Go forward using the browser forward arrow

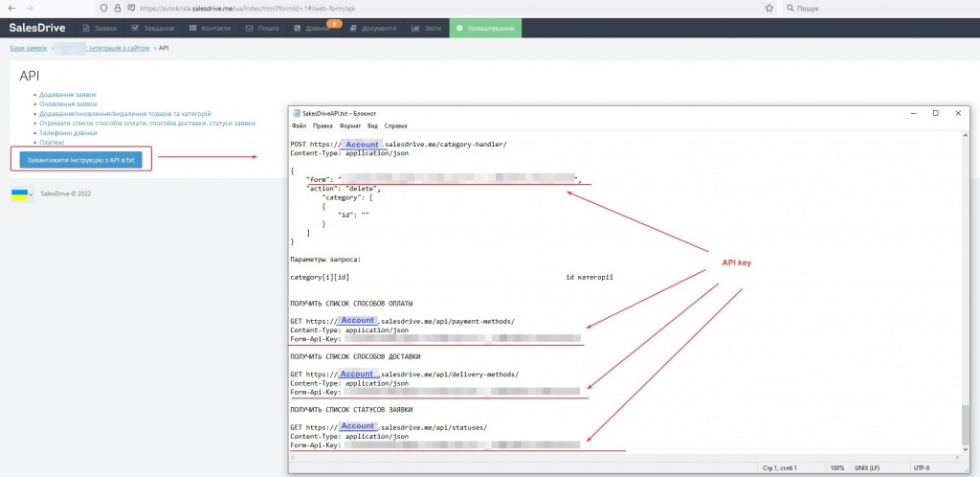coord(29,8)
